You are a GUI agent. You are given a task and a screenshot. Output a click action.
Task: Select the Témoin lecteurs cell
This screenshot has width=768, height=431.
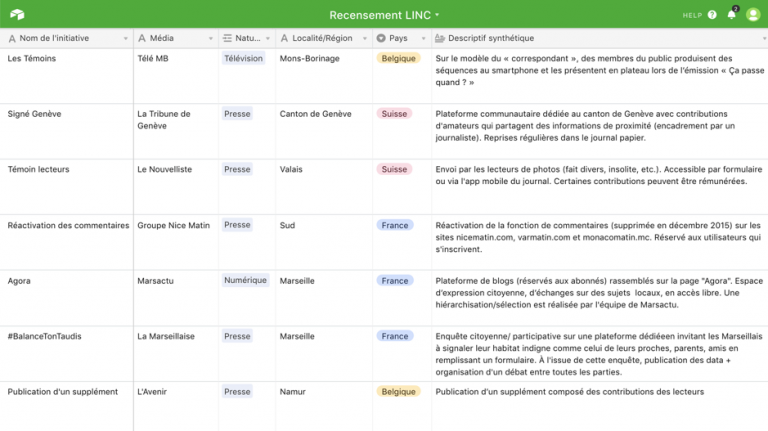[x=67, y=187]
